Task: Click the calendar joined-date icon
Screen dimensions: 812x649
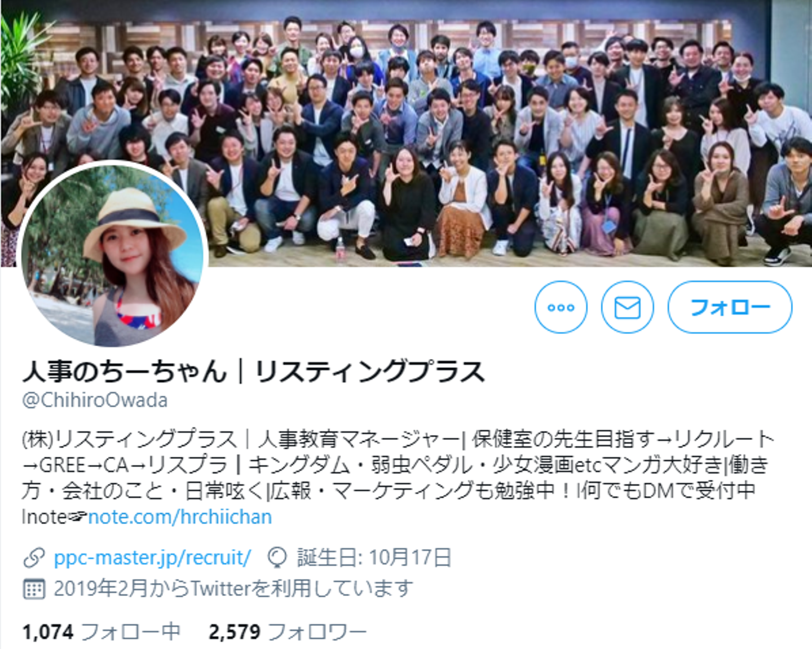Action: click(34, 589)
